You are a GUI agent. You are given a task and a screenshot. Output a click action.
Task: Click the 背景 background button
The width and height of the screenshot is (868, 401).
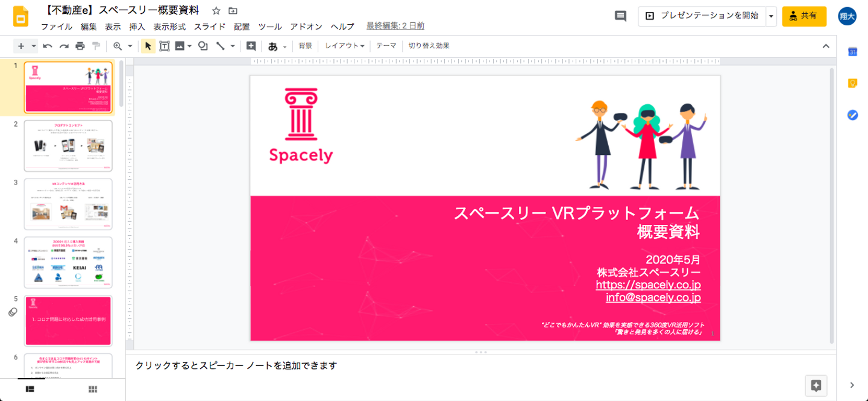point(306,46)
